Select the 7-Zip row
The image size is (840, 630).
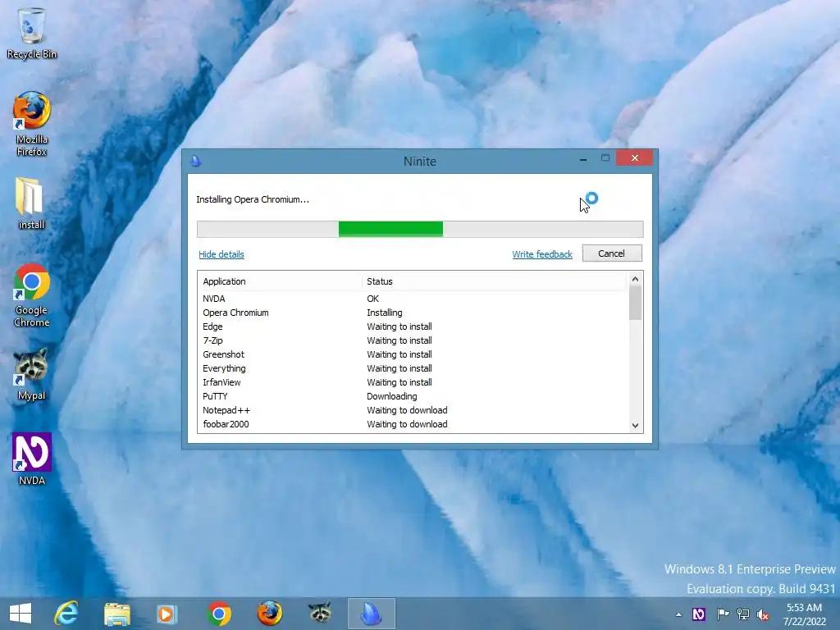413,340
